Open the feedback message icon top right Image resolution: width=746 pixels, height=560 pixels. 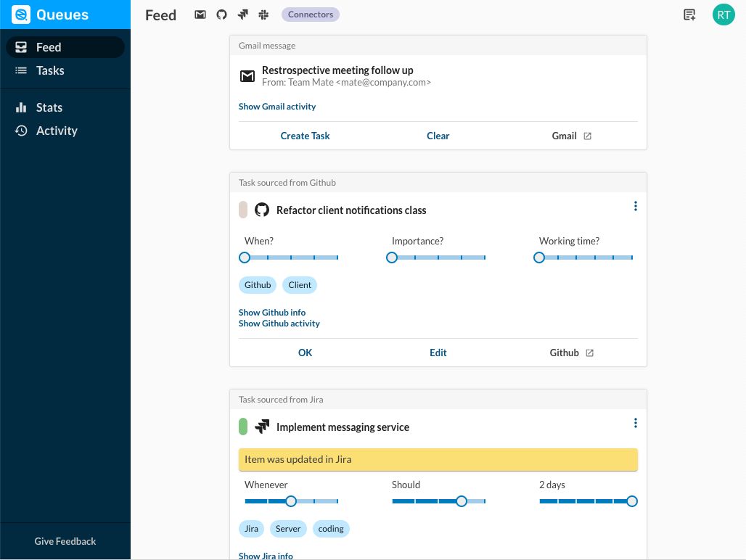(689, 15)
